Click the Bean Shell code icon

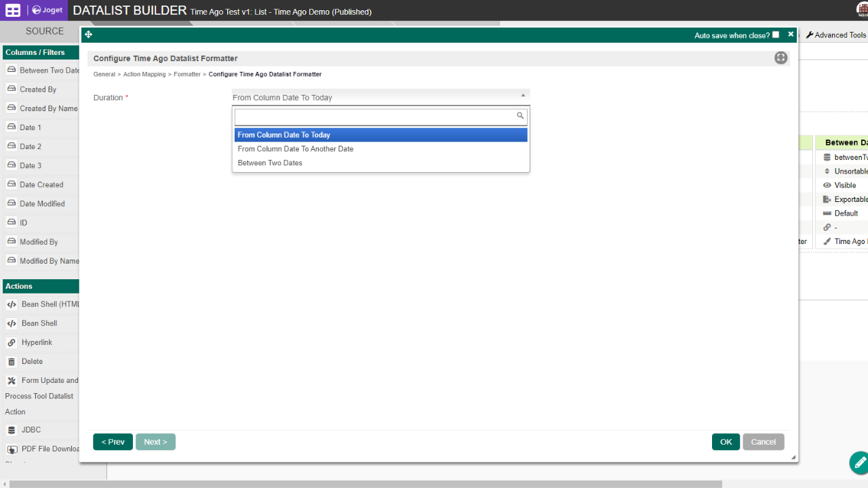click(12, 324)
